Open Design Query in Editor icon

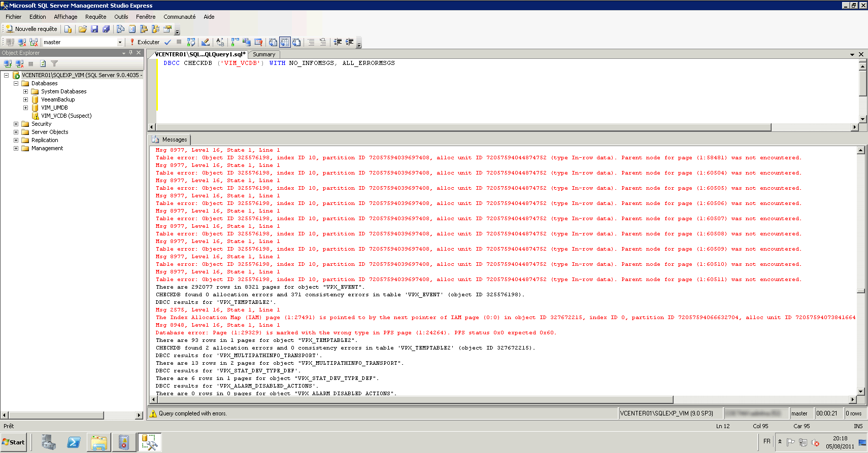pyautogui.click(x=206, y=42)
